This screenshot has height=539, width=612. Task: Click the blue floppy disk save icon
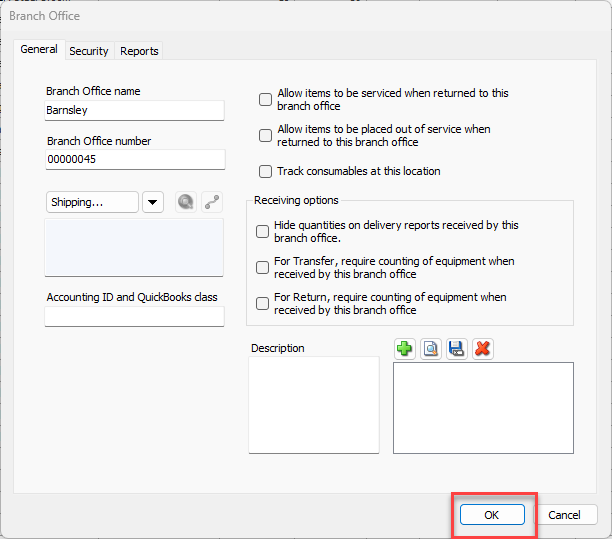click(456, 348)
